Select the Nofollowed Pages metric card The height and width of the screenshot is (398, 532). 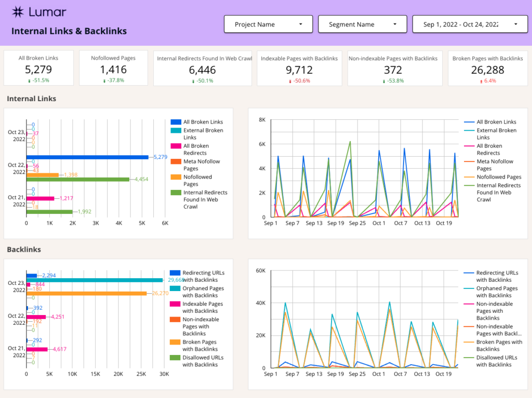point(113,68)
